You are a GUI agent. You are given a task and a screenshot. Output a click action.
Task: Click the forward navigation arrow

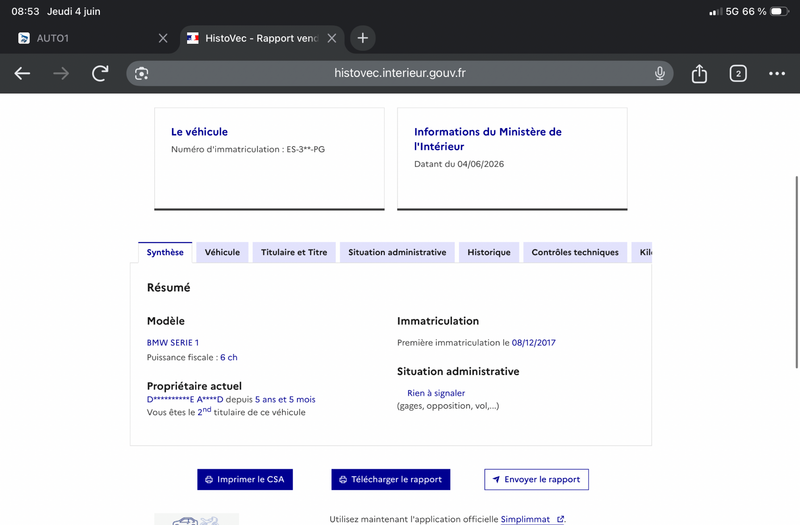pos(61,73)
